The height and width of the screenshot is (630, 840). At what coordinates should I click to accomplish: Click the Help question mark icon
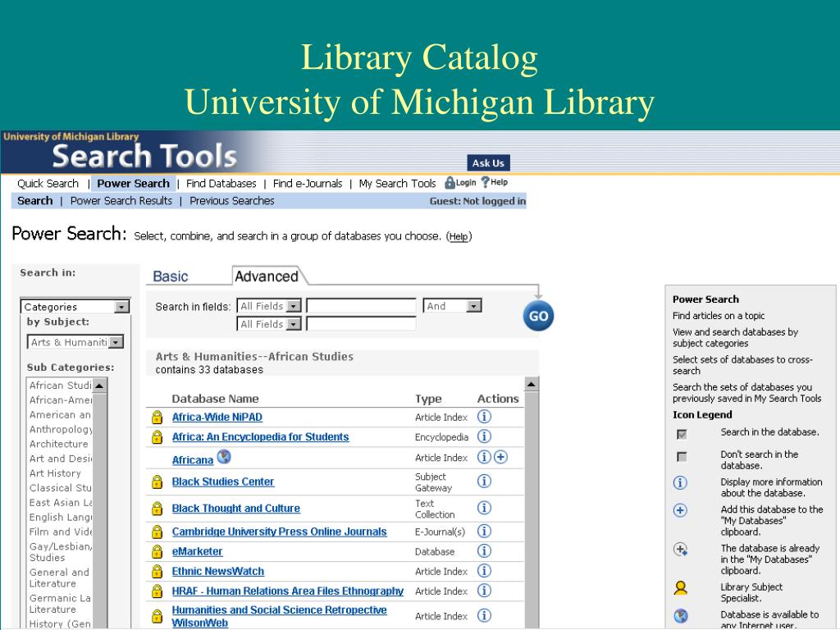(486, 182)
